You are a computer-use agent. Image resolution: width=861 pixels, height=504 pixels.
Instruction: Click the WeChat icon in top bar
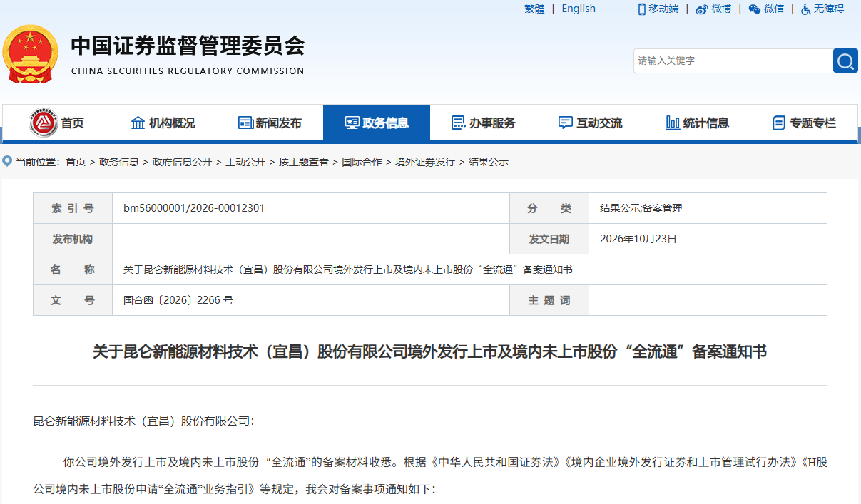pos(754,9)
